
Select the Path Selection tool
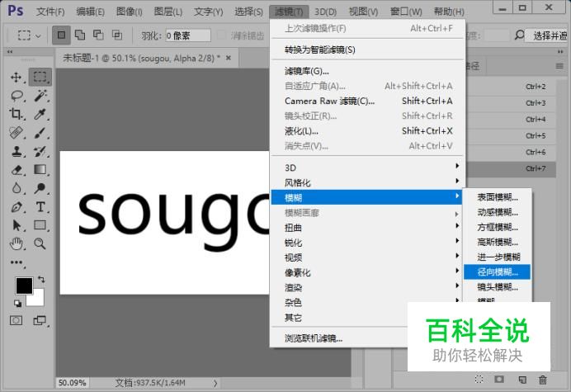pyautogui.click(x=17, y=225)
